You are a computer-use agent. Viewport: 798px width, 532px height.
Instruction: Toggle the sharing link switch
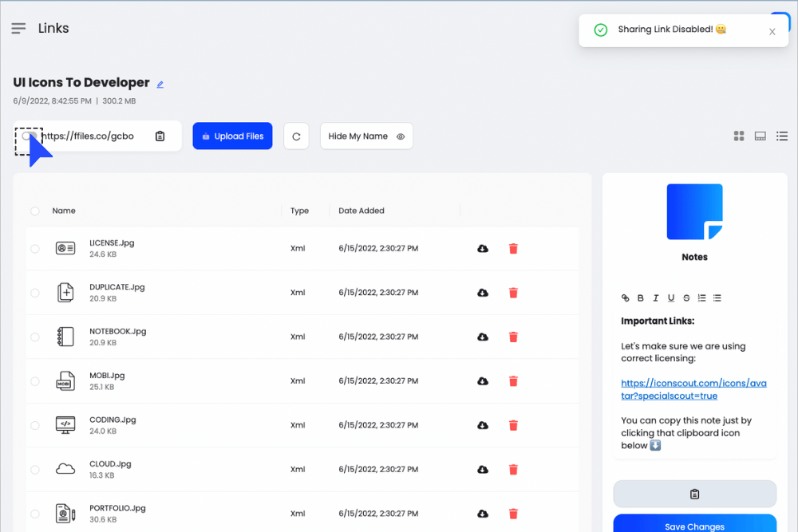(x=29, y=136)
